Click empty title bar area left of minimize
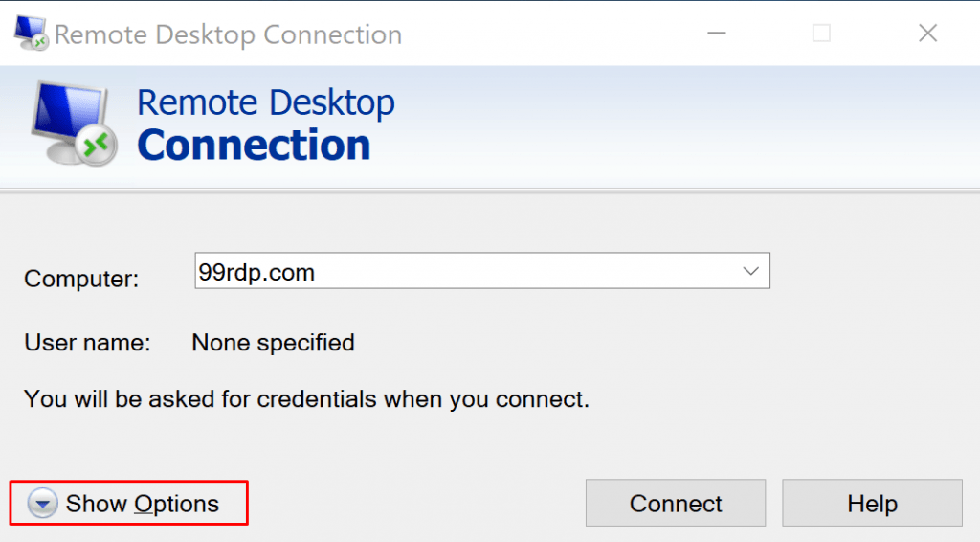 pyautogui.click(x=555, y=34)
